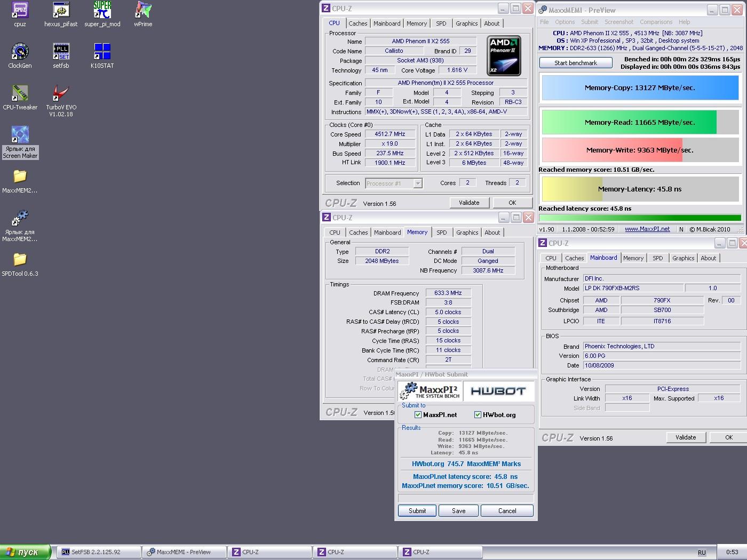Screen dimensions: 747x560
Task: Click the system clock showing 0:53
Action: (732, 552)
